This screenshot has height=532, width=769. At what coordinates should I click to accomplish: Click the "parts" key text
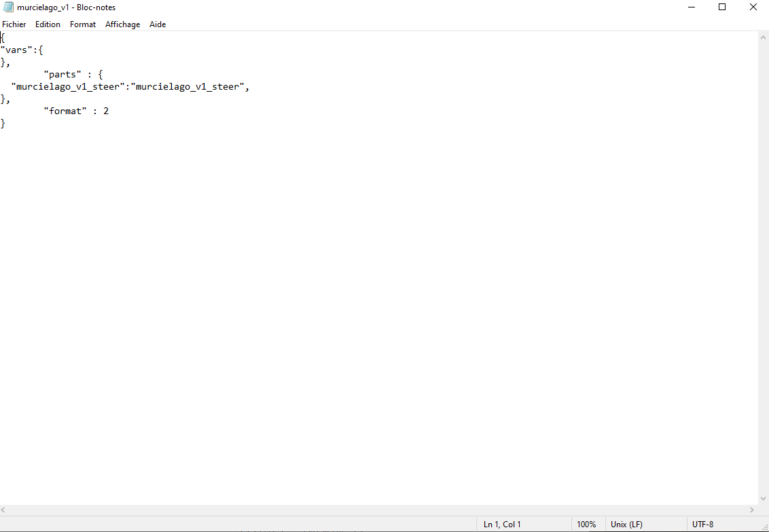pyautogui.click(x=62, y=75)
